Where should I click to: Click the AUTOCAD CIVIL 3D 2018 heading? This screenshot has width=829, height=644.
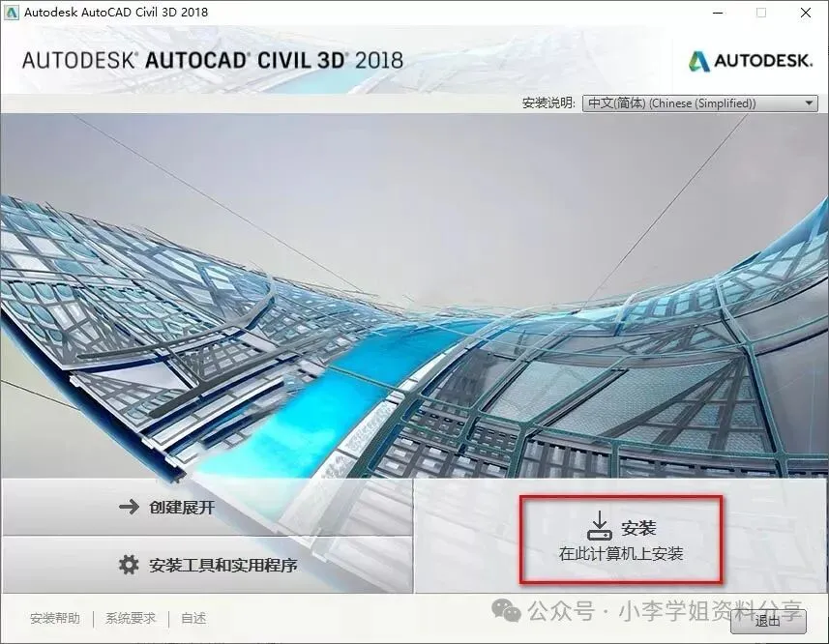coord(213,60)
